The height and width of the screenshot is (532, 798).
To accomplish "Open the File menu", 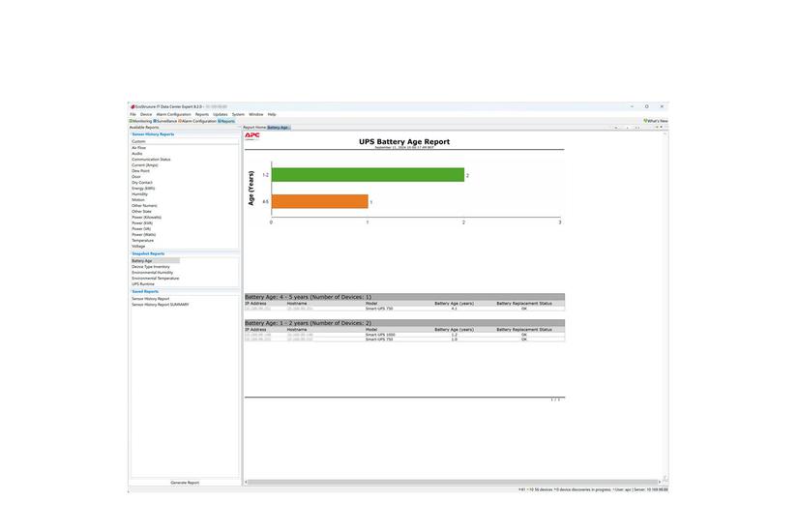I will 133,114.
